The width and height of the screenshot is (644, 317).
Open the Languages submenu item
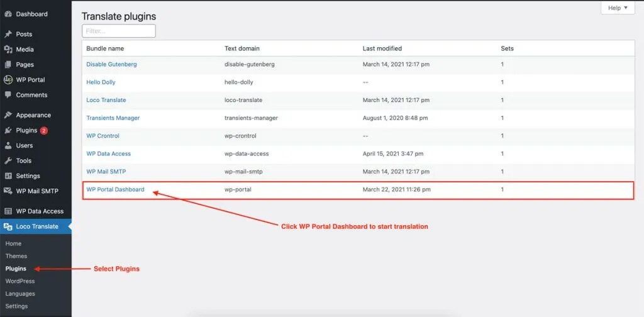(x=20, y=294)
